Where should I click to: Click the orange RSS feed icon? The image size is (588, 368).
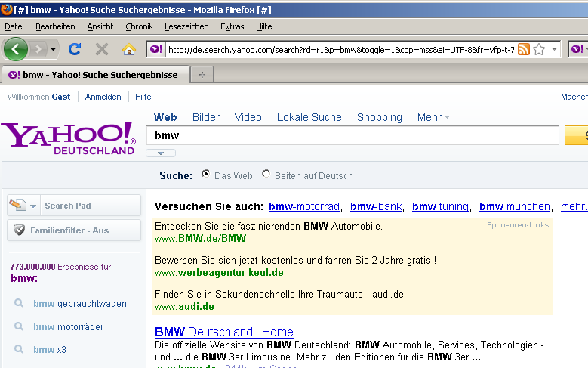(523, 49)
